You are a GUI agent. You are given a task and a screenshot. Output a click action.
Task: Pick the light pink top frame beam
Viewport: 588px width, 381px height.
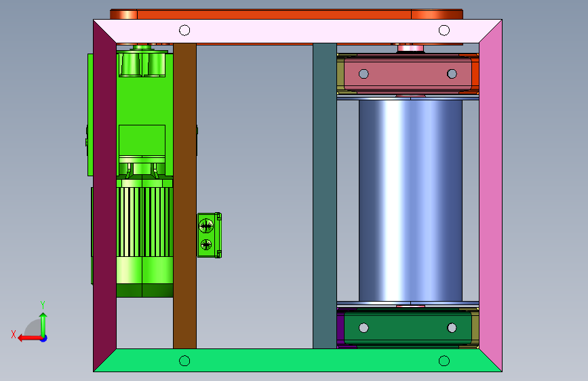point(297,31)
